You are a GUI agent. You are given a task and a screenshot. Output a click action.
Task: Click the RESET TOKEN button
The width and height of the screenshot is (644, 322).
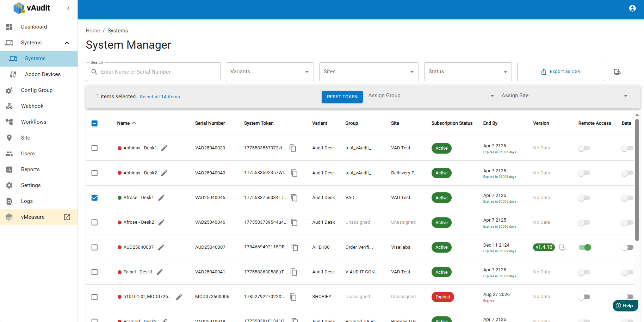(342, 97)
